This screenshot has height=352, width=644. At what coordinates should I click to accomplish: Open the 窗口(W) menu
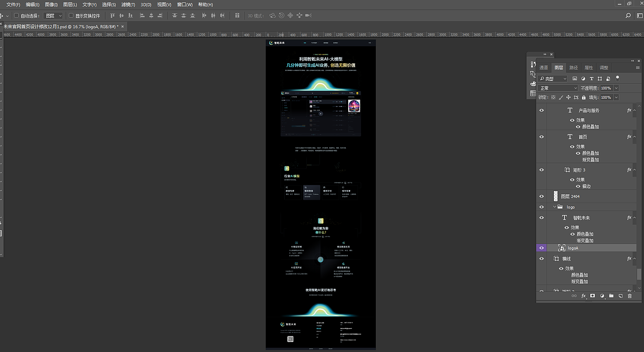(x=185, y=5)
